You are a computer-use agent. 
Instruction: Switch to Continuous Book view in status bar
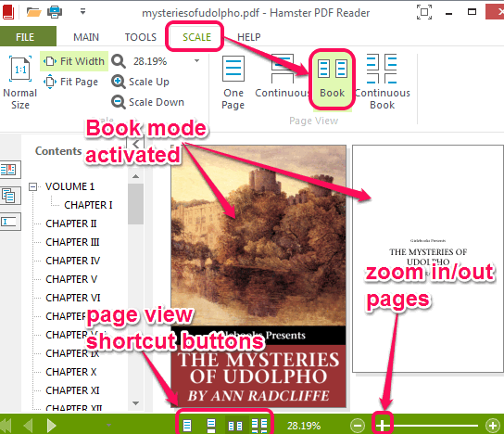point(259,426)
